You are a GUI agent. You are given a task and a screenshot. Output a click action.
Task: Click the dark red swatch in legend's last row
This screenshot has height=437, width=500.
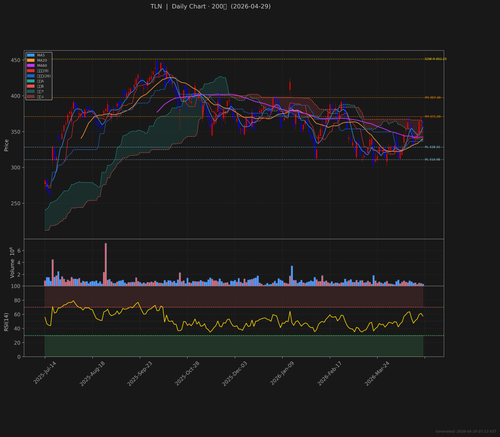coord(31,97)
